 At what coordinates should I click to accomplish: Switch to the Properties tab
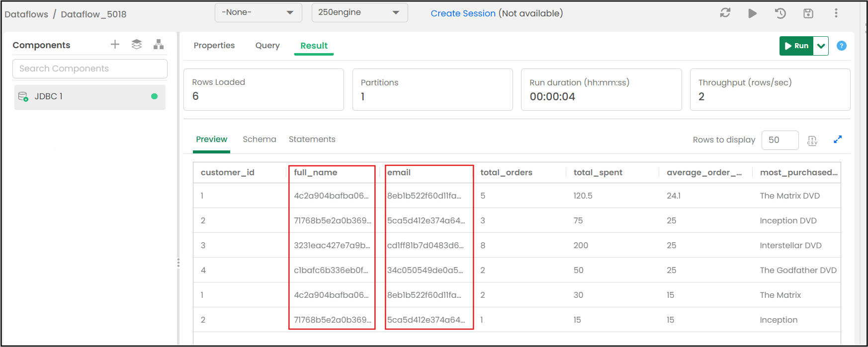coord(214,46)
